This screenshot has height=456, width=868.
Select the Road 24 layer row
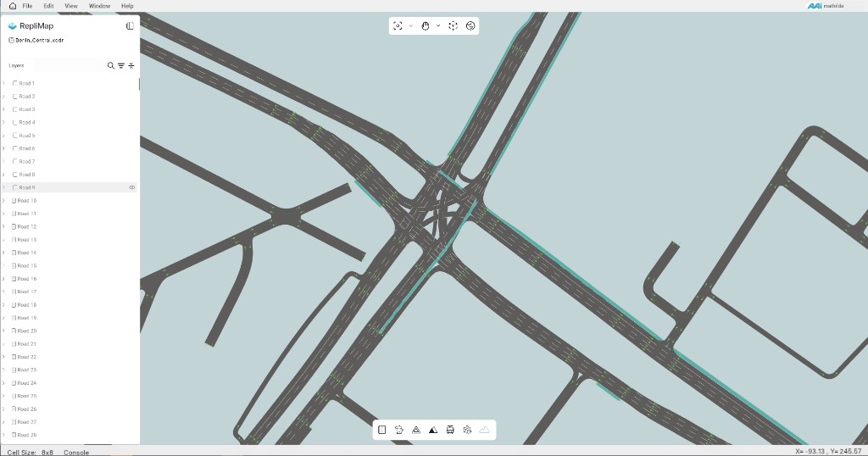click(70, 383)
